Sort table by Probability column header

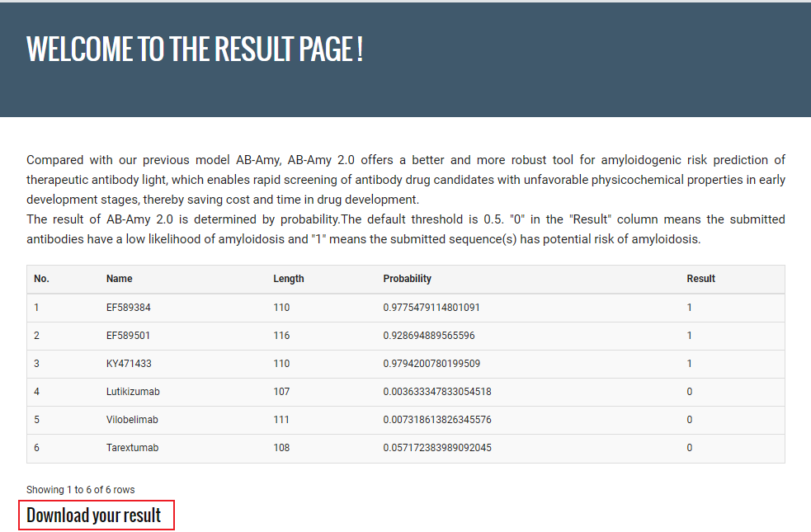tap(407, 279)
